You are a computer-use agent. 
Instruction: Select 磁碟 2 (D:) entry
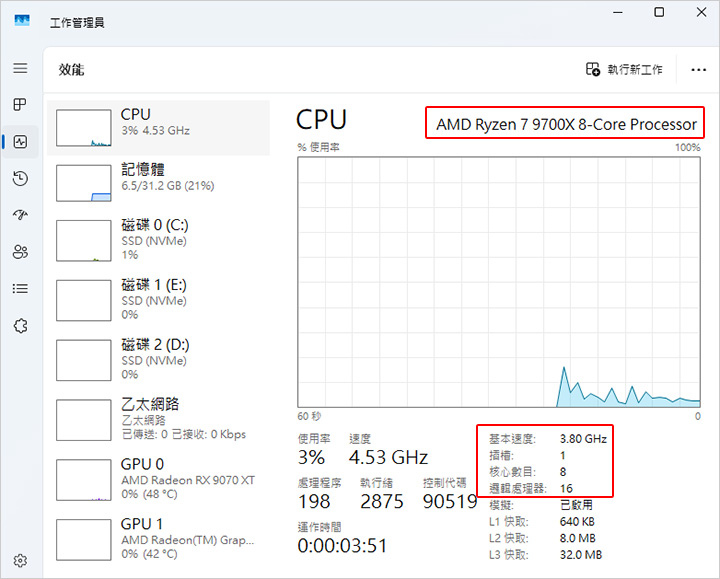pyautogui.click(x=158, y=360)
